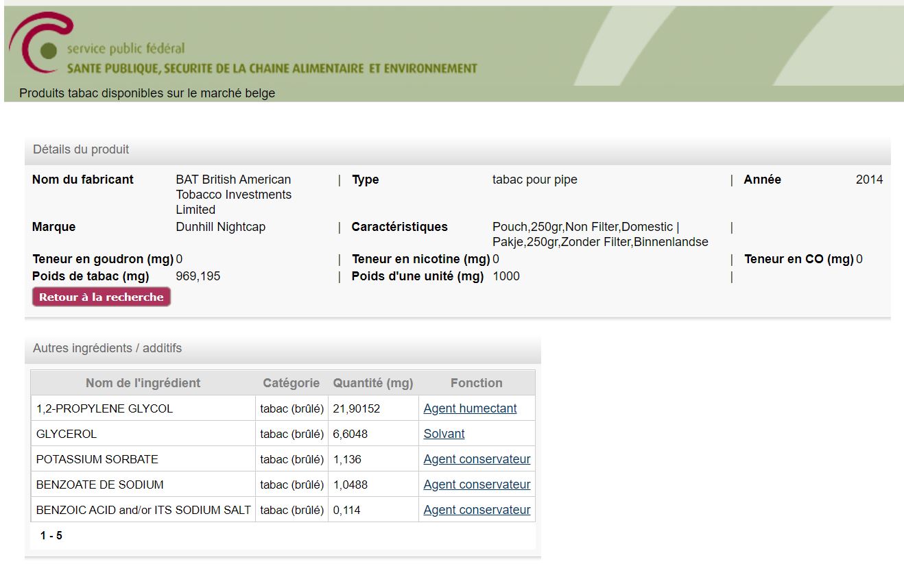The height and width of the screenshot is (588, 904).
Task: Click Produits tabac disponibles sur le marché belge
Action: pyautogui.click(x=147, y=93)
